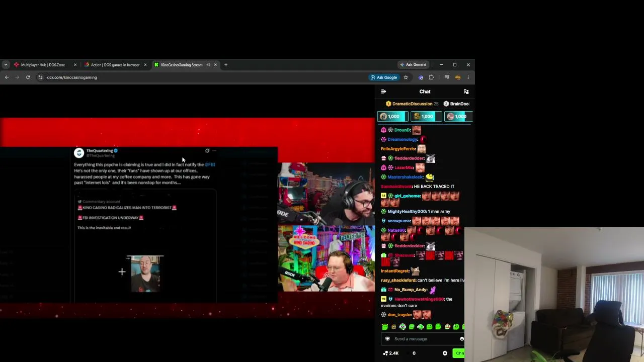Open the browser profile avatar
This screenshot has width=644, height=362.
click(457, 77)
